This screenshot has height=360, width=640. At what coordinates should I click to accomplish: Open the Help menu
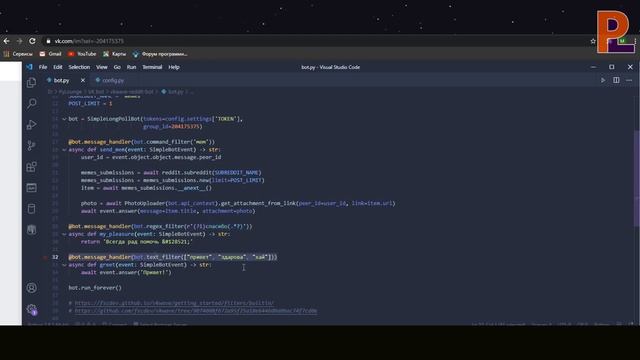tap(174, 67)
